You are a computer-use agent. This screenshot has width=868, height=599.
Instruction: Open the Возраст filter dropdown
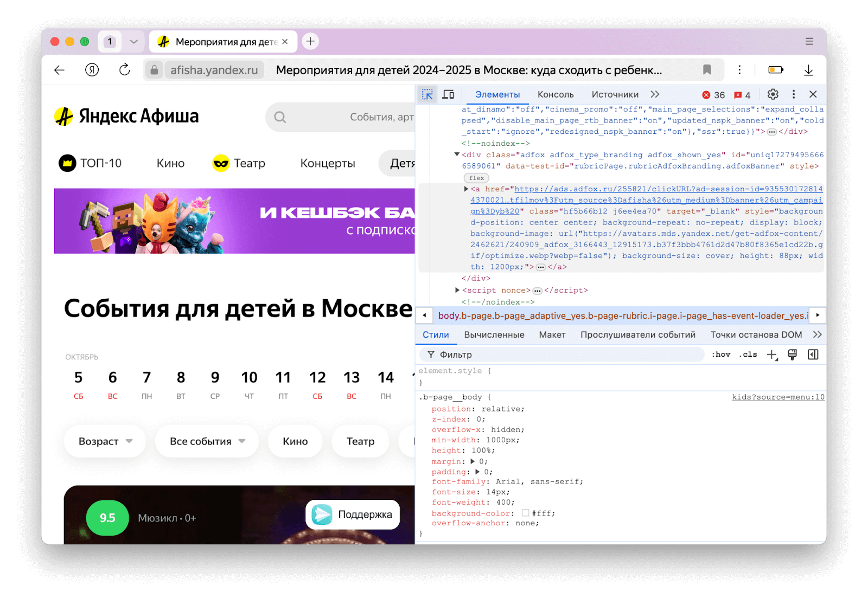pyautogui.click(x=105, y=441)
